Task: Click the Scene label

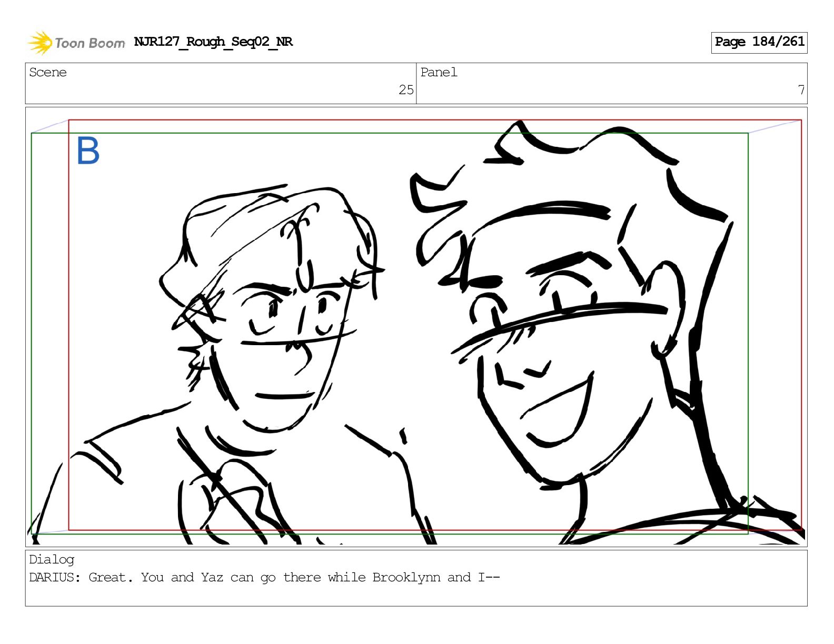Action: pyautogui.click(x=48, y=73)
